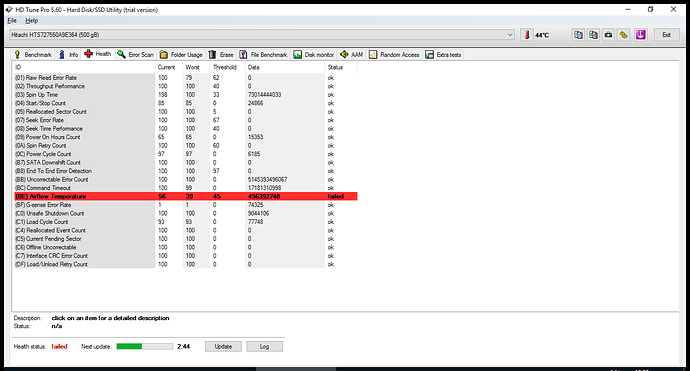Select the failed (BE) Airflow Temperature row
Image resolution: width=690 pixels, height=371 pixels.
(x=185, y=196)
